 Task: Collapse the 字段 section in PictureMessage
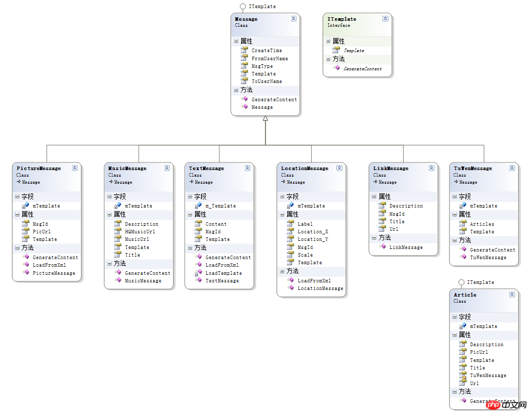point(17,196)
